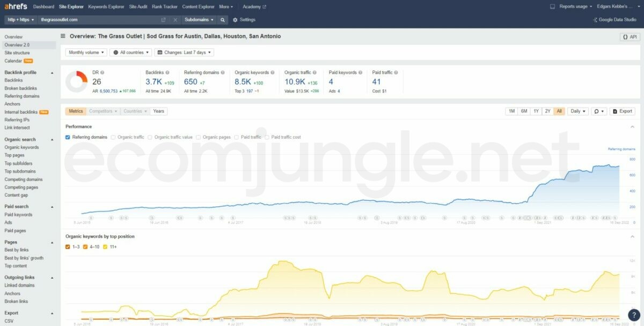Uncheck the Referring domains checkbox
The height and width of the screenshot is (326, 644).
coord(68,137)
